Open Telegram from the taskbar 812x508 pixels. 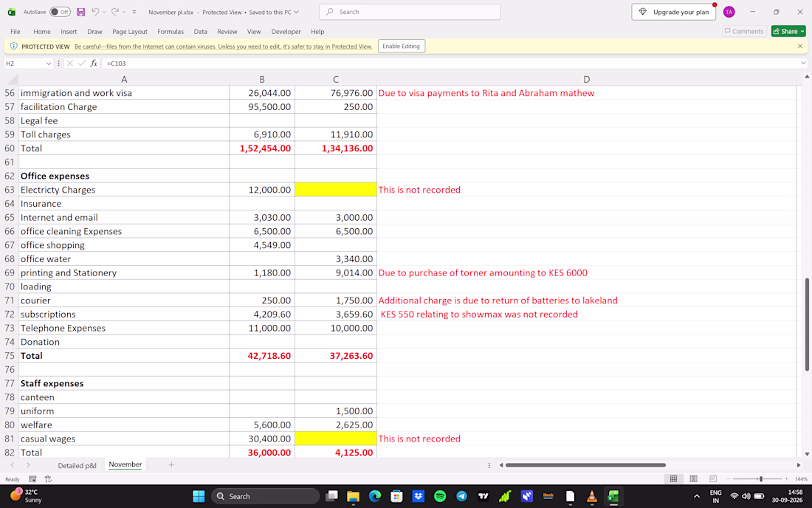[461, 496]
